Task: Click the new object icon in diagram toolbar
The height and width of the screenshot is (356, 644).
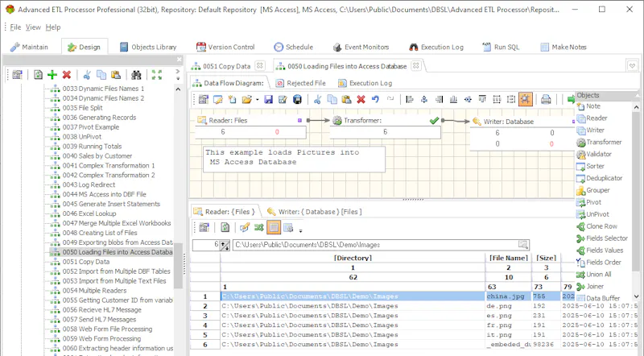Action: point(232,99)
